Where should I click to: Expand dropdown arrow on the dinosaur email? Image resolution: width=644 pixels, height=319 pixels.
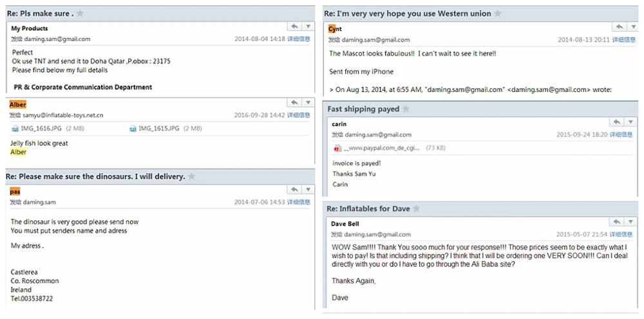pyautogui.click(x=308, y=190)
